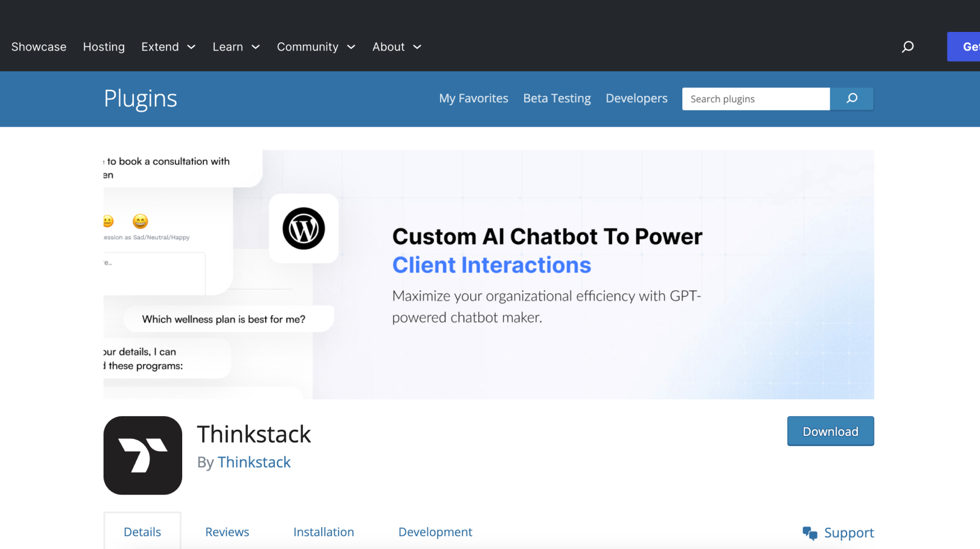Open the Support link text
The image size is (980, 549).
coord(849,533)
